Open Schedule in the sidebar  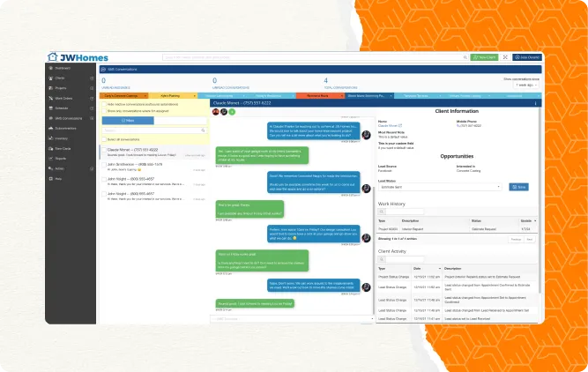pos(62,108)
